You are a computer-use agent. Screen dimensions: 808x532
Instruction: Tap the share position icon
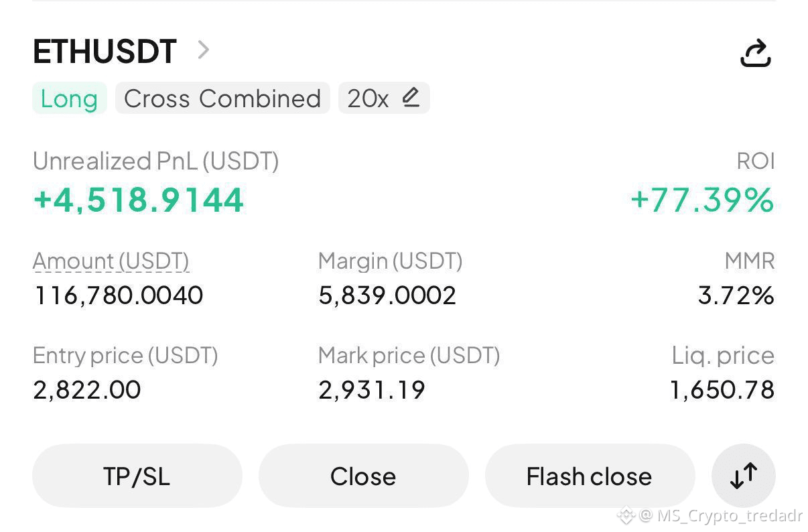click(756, 53)
